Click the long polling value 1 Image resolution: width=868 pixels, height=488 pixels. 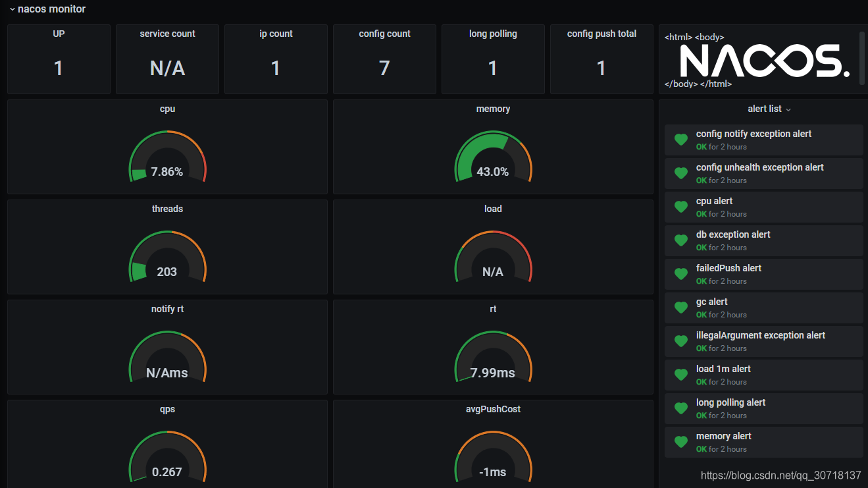point(493,68)
